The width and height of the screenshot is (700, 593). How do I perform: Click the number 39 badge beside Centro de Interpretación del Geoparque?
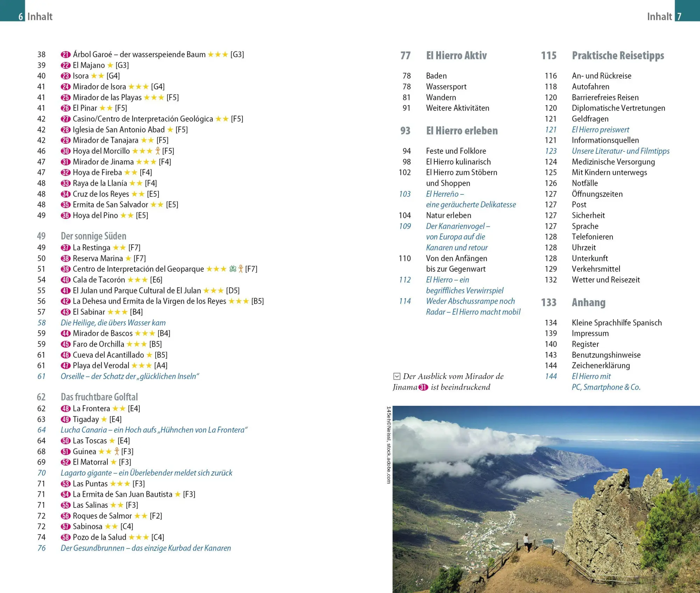coord(66,269)
